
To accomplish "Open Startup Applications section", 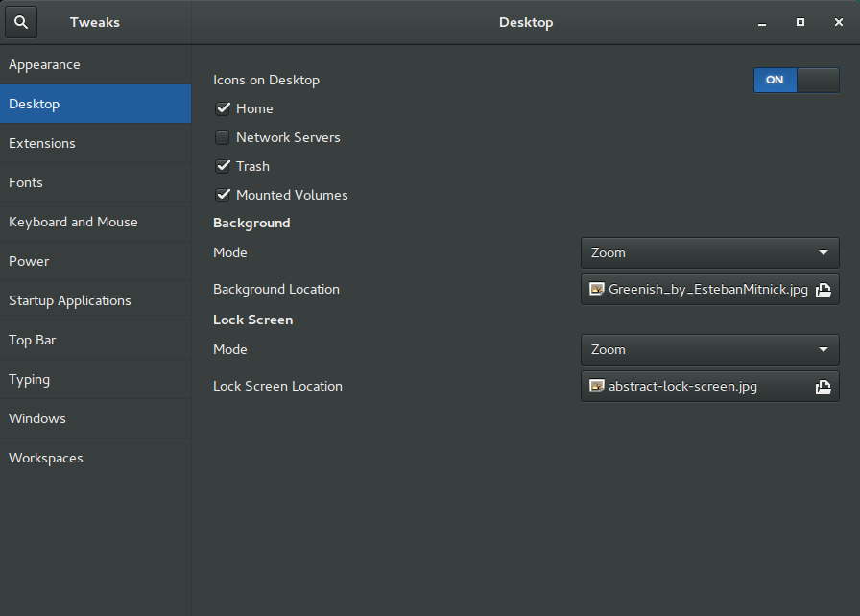I will coord(95,301).
